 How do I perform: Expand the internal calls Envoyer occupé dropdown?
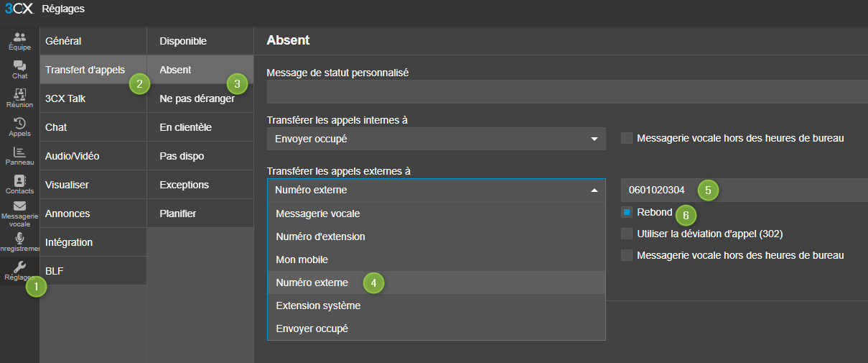click(x=436, y=139)
